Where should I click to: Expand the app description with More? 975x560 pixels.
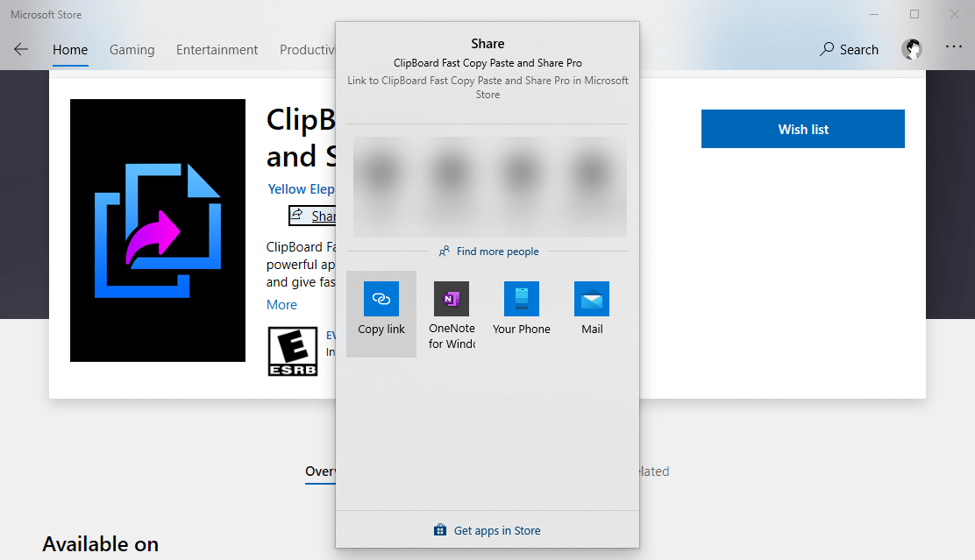pyautogui.click(x=281, y=304)
